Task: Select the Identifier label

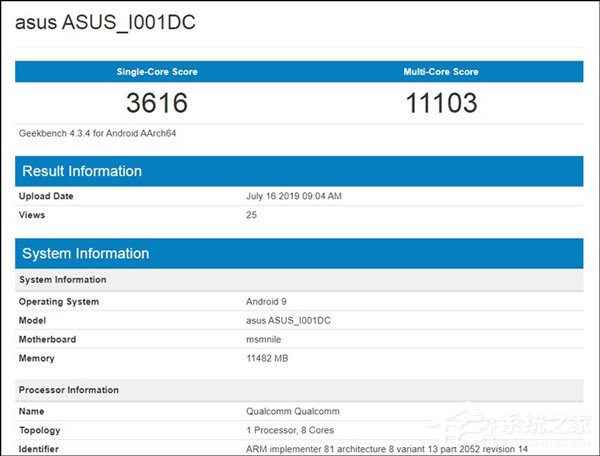Action: point(39,449)
